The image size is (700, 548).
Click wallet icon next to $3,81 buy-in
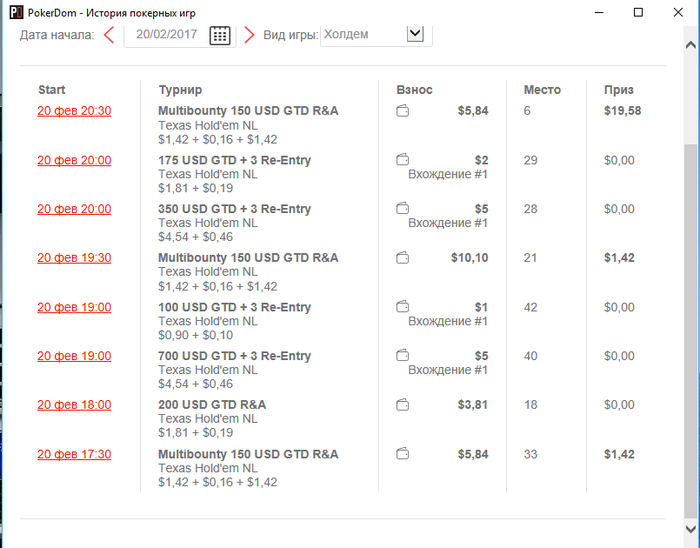402,405
